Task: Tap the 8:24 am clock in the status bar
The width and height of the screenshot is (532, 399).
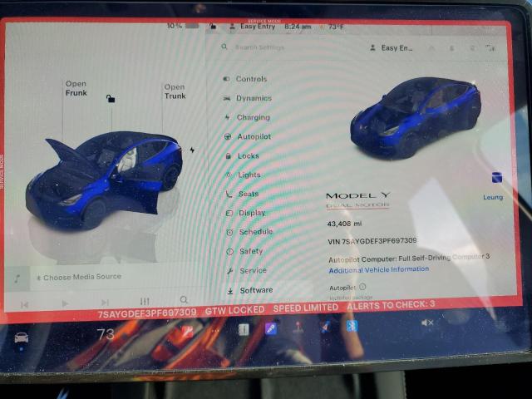Action: tap(298, 27)
